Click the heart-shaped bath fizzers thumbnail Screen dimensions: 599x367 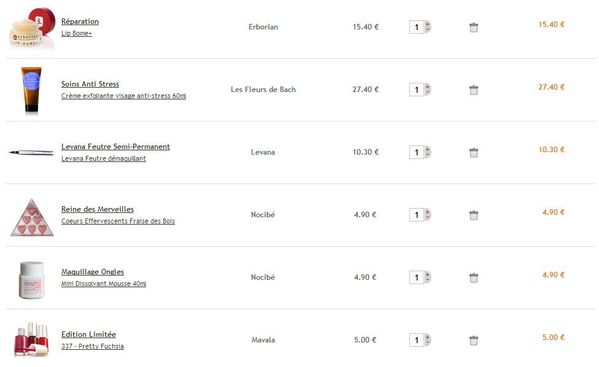coord(32,217)
